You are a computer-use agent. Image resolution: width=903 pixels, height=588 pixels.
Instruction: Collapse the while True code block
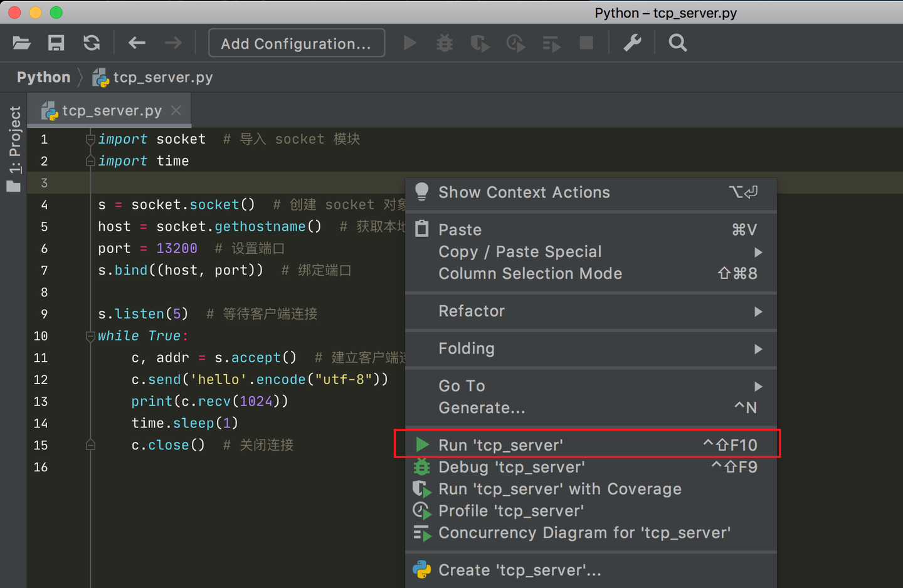click(90, 336)
